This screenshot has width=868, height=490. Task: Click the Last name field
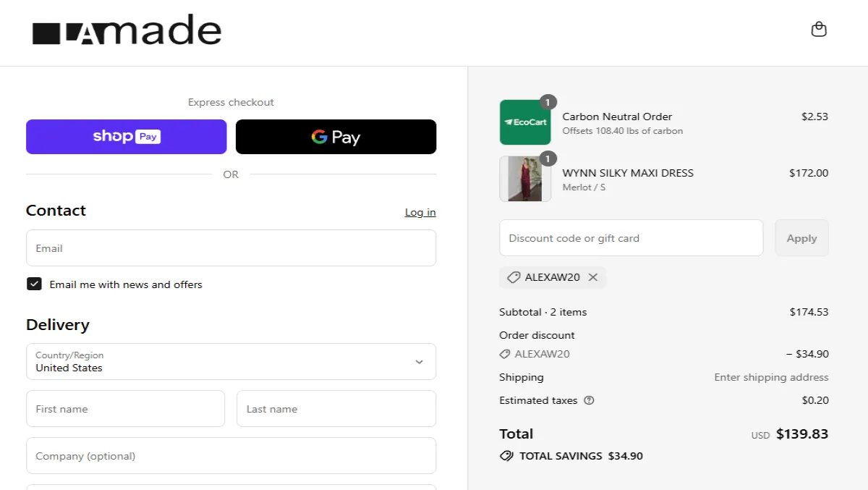click(x=336, y=409)
